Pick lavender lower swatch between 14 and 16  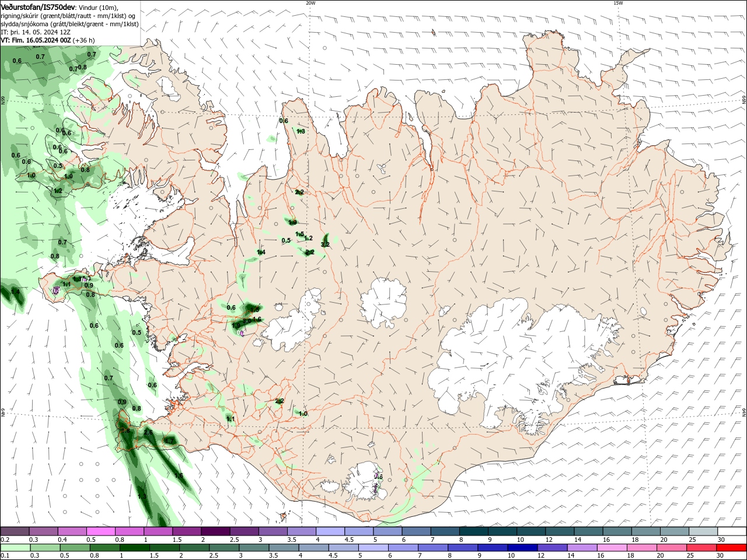pyautogui.click(x=582, y=548)
